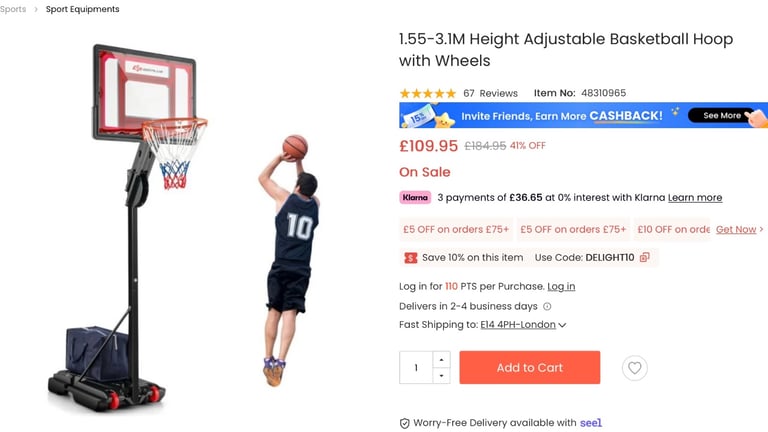Open delivery time info circle icon
The height and width of the screenshot is (432, 768).
pyautogui.click(x=547, y=307)
